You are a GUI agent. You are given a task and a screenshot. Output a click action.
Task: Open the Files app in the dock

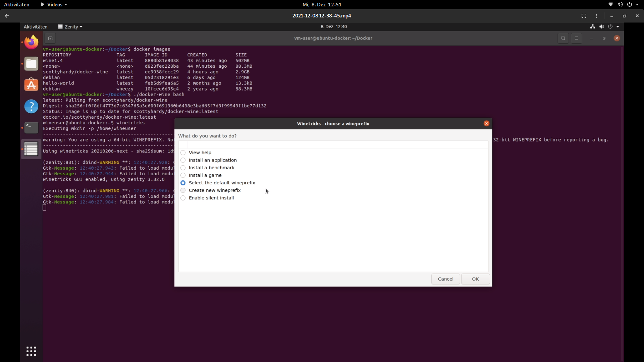(x=31, y=64)
